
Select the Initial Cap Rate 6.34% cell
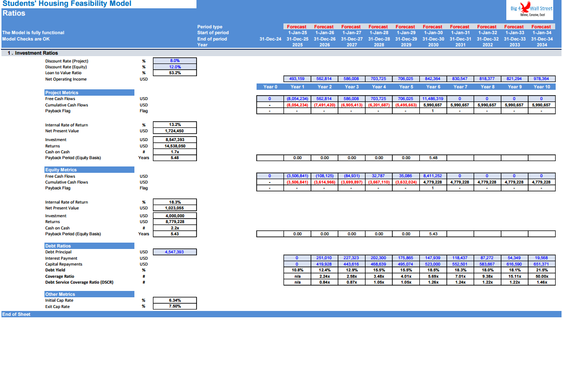pos(175,300)
